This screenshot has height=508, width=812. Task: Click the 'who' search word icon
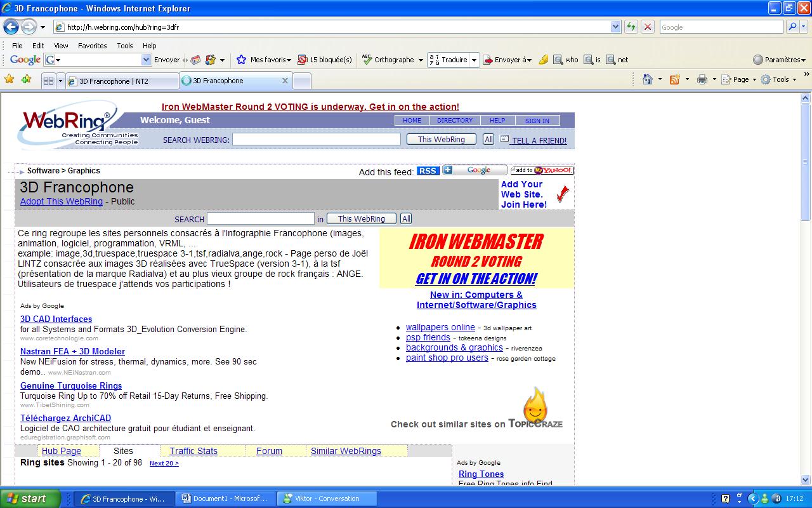558,60
